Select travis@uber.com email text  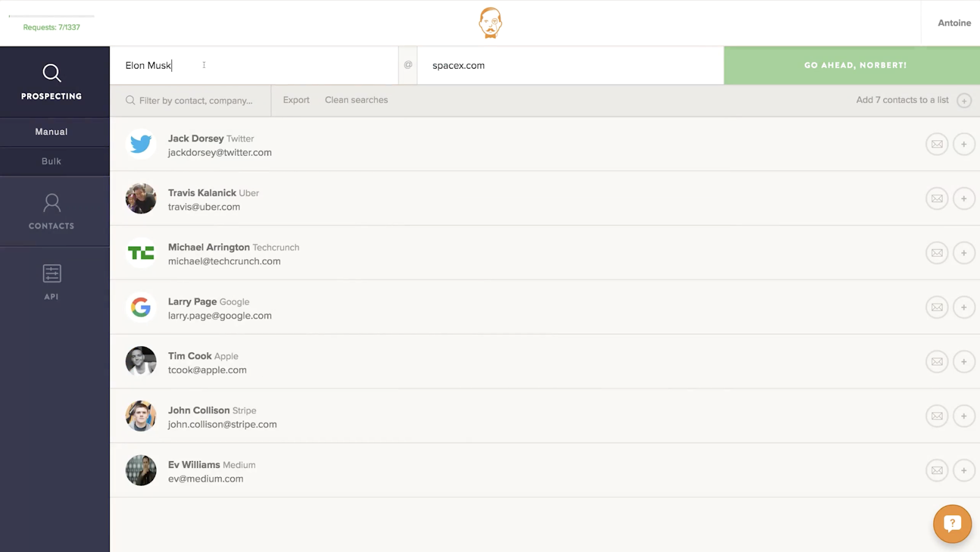coord(204,207)
